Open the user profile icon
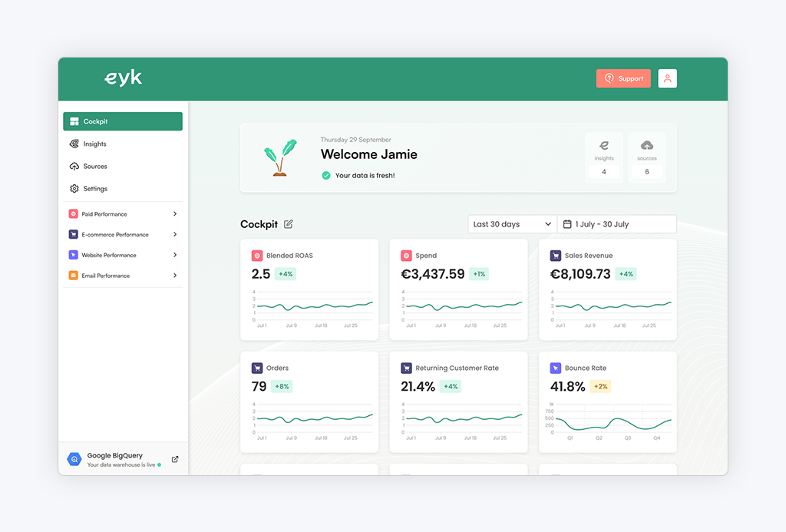Screen dimensions: 786x532 pyautogui.click(x=667, y=78)
